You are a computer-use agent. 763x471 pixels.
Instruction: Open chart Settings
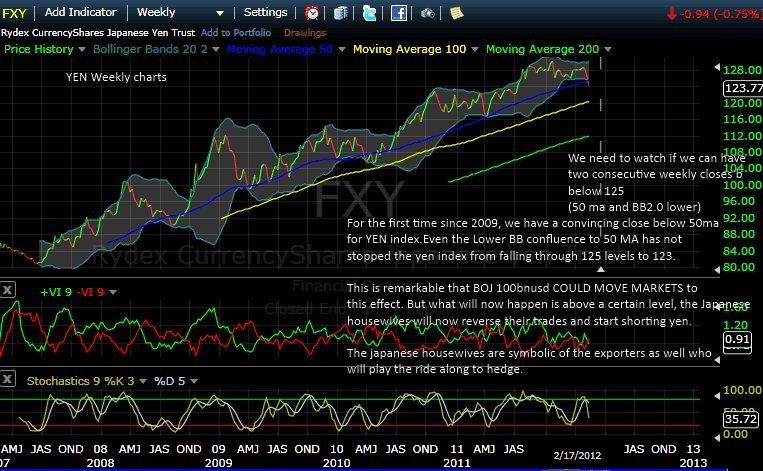265,12
